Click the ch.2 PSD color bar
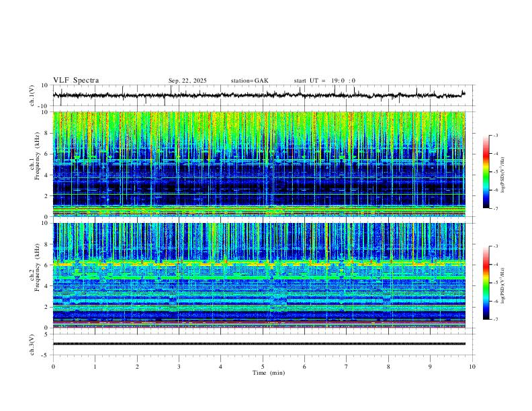This screenshot has height=411, width=532. (x=486, y=283)
